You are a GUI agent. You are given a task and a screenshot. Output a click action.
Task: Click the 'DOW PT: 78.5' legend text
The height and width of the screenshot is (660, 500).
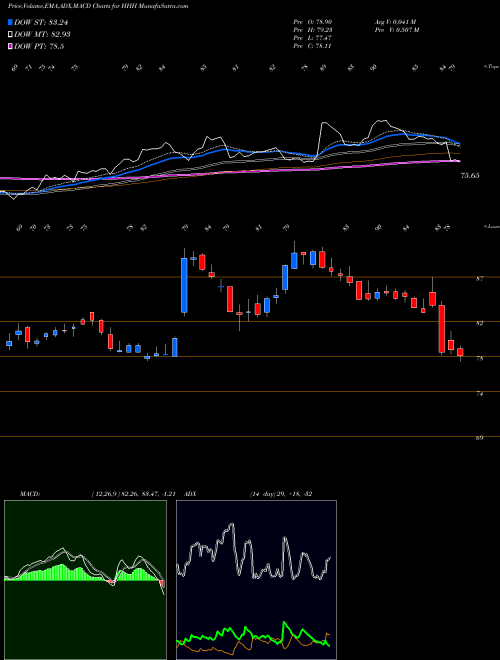(x=39, y=46)
